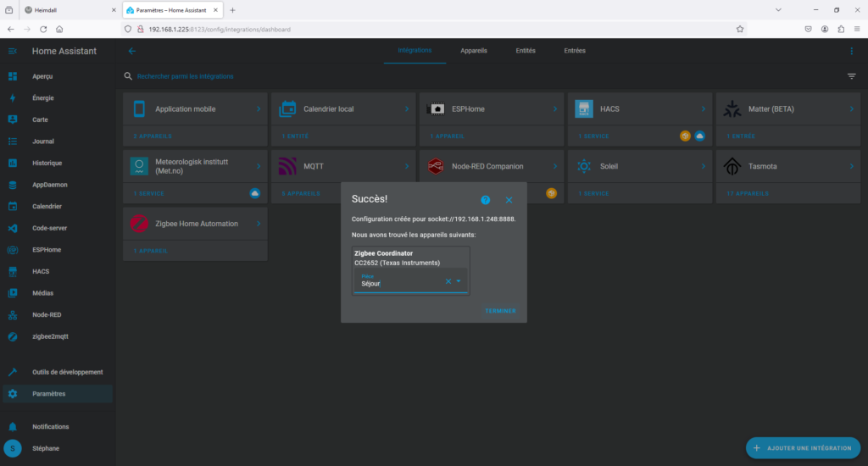The width and height of the screenshot is (868, 466).
Task: Switch to the Intégrations tab
Action: [415, 50]
